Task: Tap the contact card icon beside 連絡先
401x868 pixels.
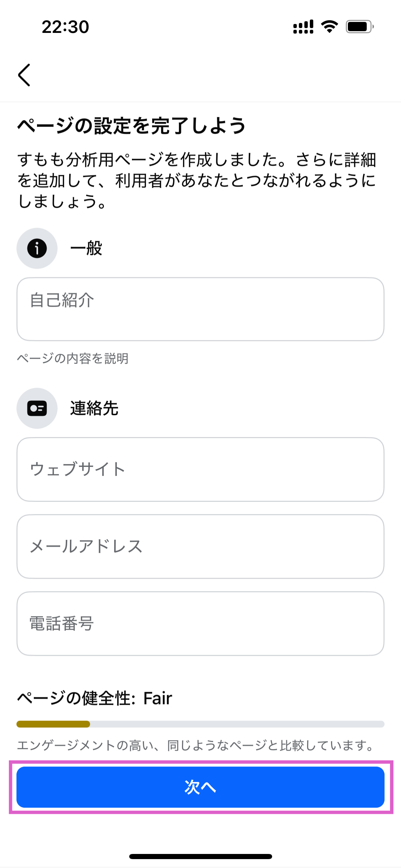Action: point(37,408)
